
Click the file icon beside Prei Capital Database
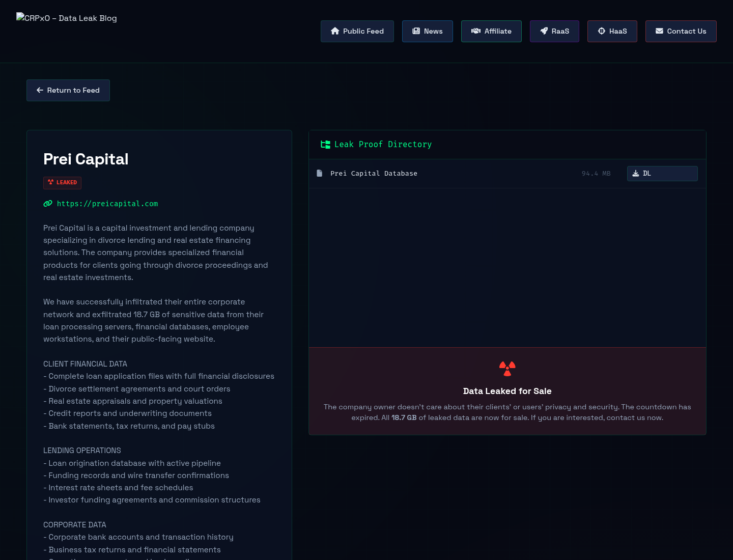point(320,173)
